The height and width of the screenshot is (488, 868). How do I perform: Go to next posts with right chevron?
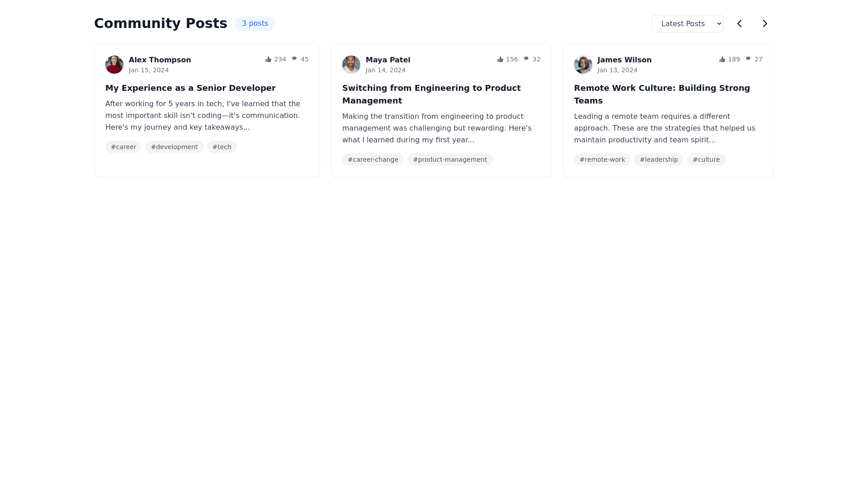pos(765,23)
